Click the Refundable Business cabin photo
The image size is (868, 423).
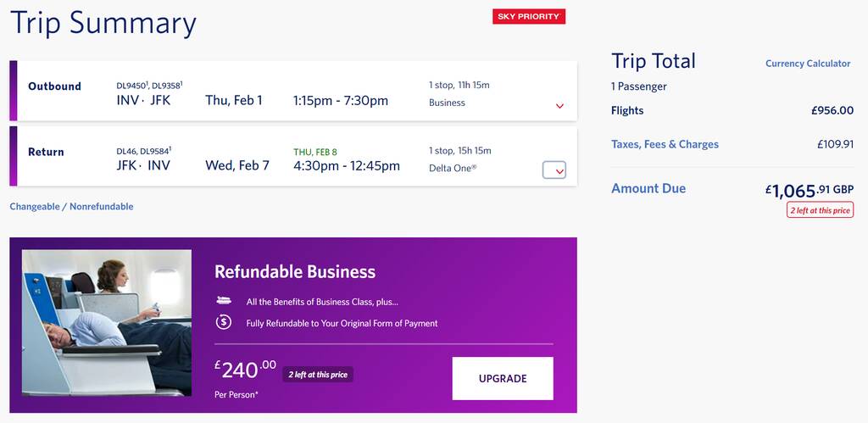pyautogui.click(x=107, y=323)
